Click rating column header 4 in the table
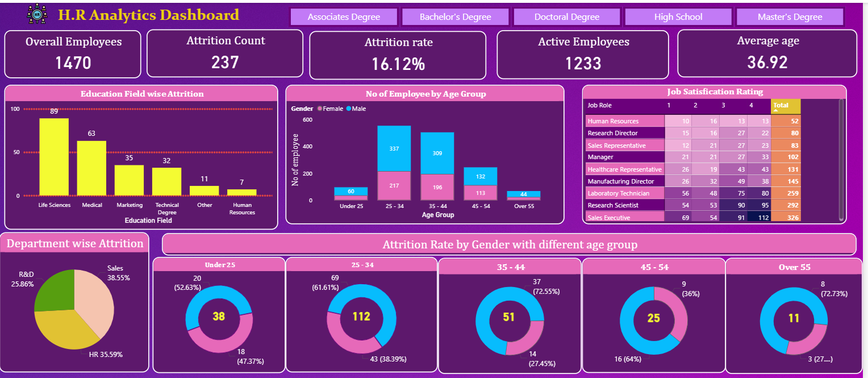Image resolution: width=868 pixels, height=378 pixels. click(x=751, y=105)
